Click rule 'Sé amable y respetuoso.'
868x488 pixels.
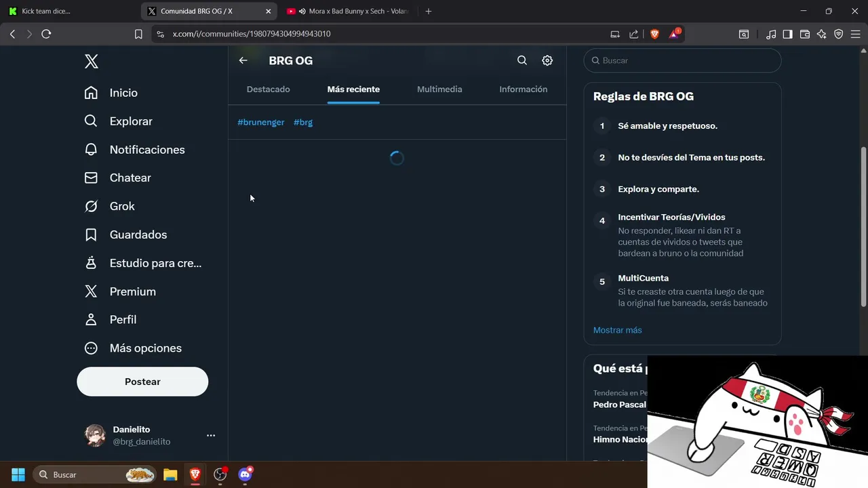[668, 126]
